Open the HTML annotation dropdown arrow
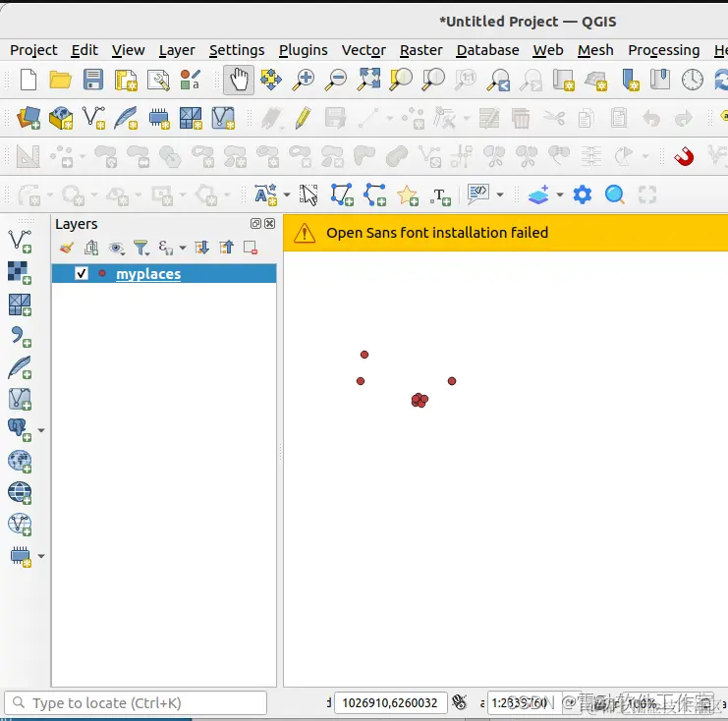The image size is (728, 721). pos(500,194)
